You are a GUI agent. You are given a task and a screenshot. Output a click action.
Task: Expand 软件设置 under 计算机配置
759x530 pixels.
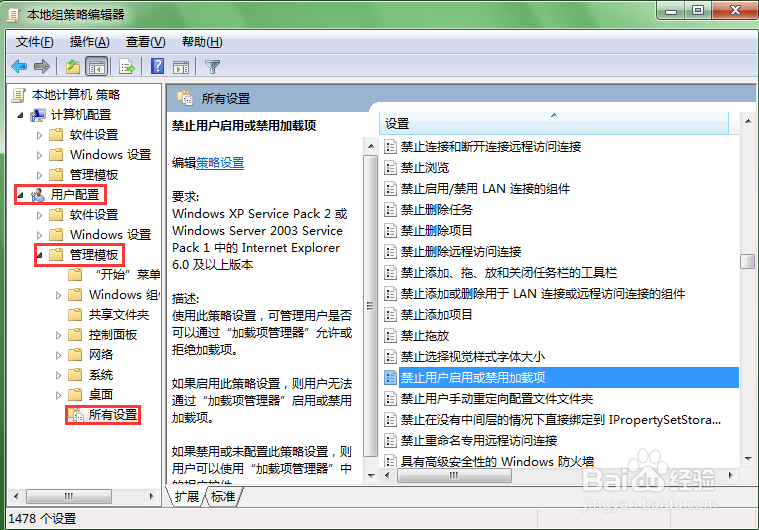[x=40, y=135]
